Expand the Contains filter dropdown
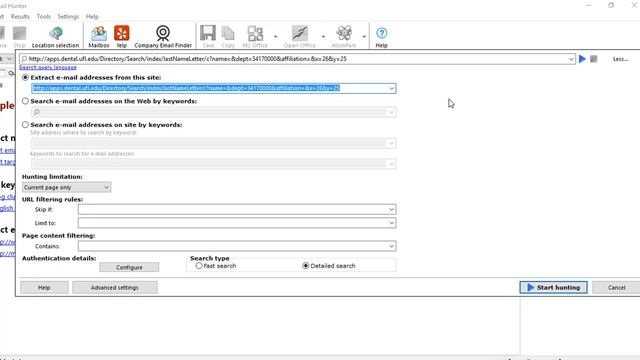Viewport: 640px width, 360px height. point(391,246)
